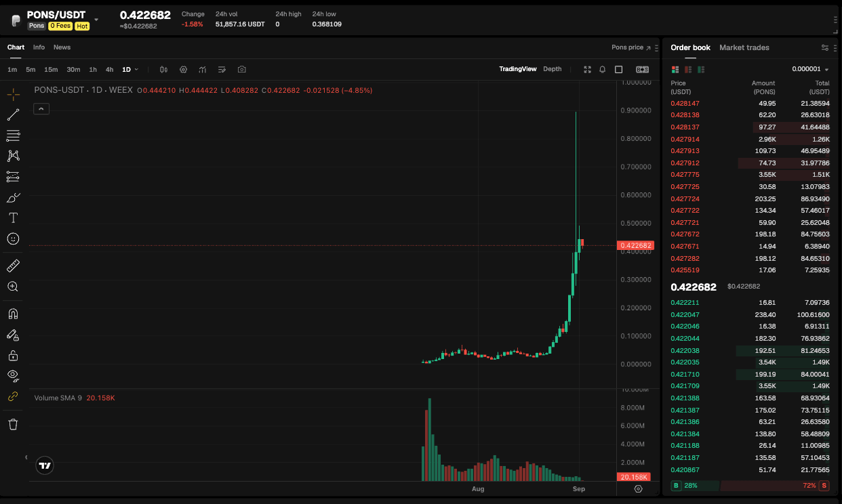
Task: Click the square chart layout icon
Action: pos(618,69)
